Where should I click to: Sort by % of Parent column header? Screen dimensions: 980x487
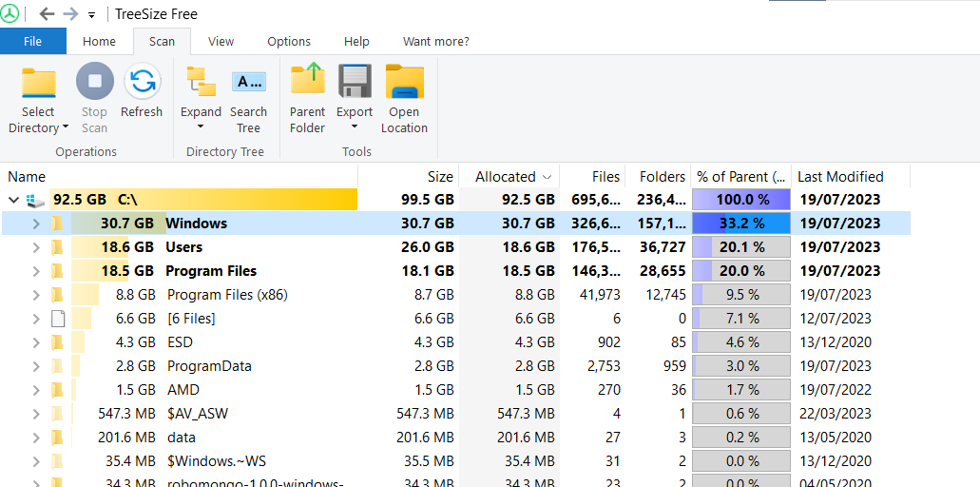[741, 177]
